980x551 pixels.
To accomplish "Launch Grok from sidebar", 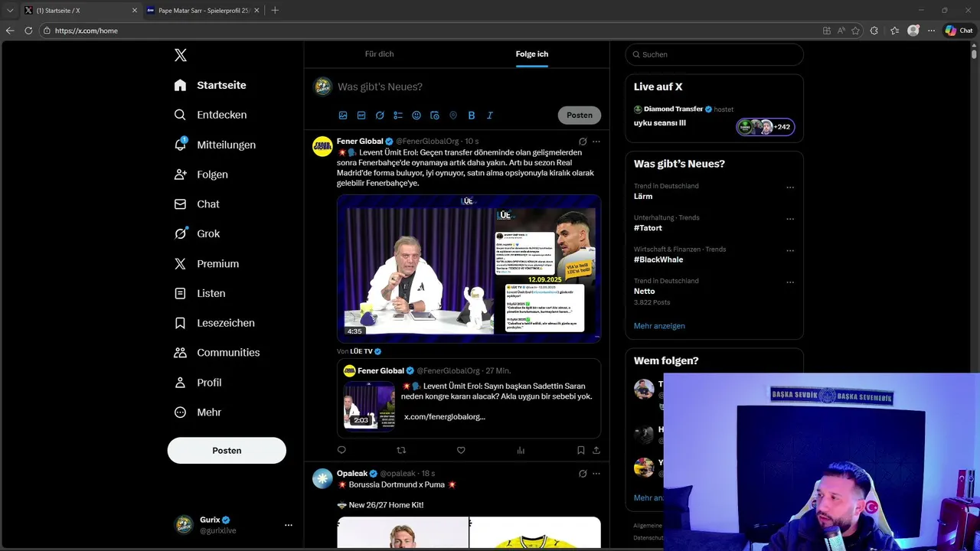I will coord(197,233).
